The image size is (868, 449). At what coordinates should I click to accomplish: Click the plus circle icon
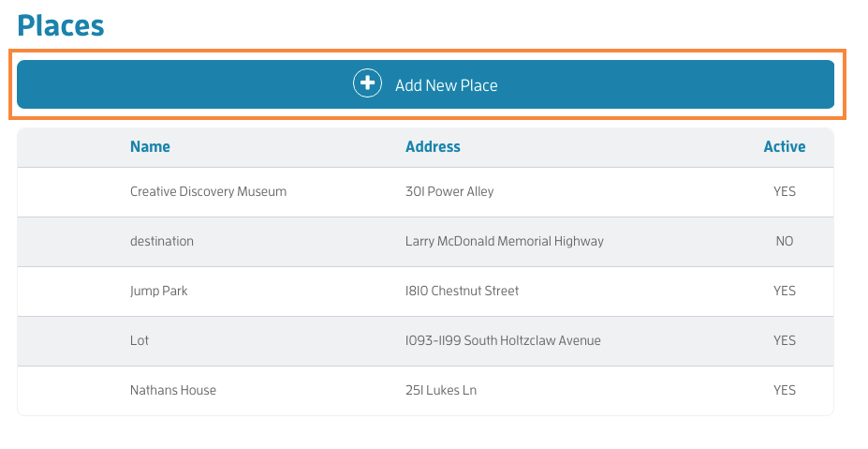click(x=368, y=83)
